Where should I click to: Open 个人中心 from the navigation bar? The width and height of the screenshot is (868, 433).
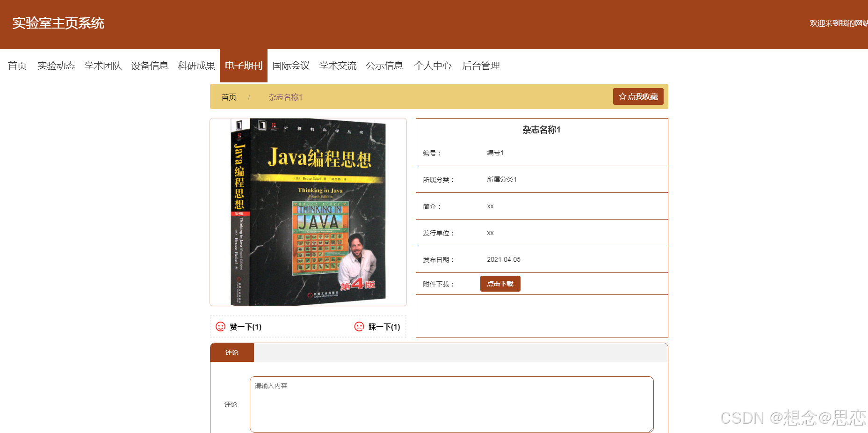click(x=433, y=66)
